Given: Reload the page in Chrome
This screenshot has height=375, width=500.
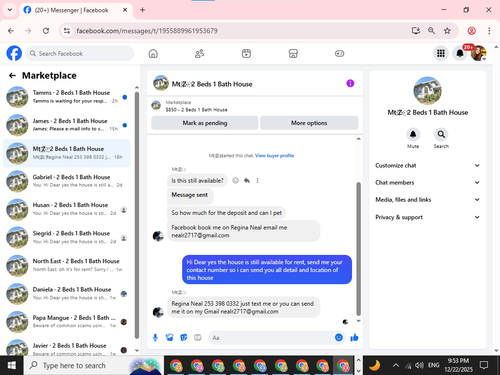Looking at the screenshot, I should pos(46,31).
